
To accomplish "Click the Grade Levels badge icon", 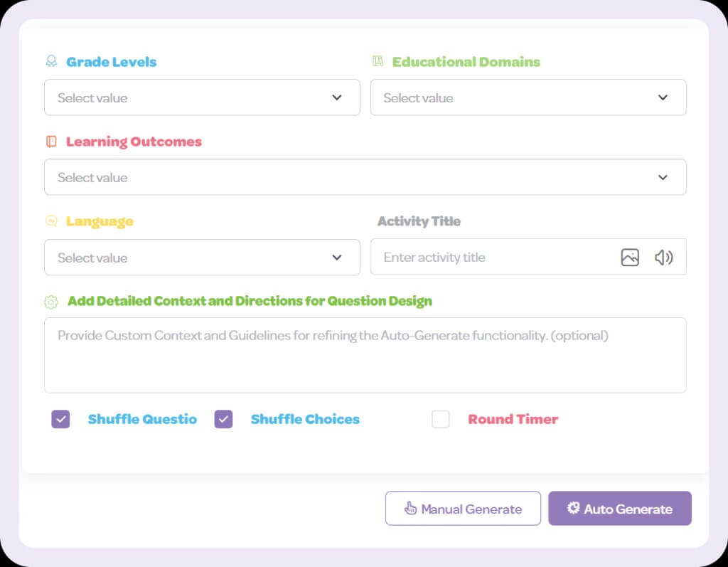I will tap(51, 61).
